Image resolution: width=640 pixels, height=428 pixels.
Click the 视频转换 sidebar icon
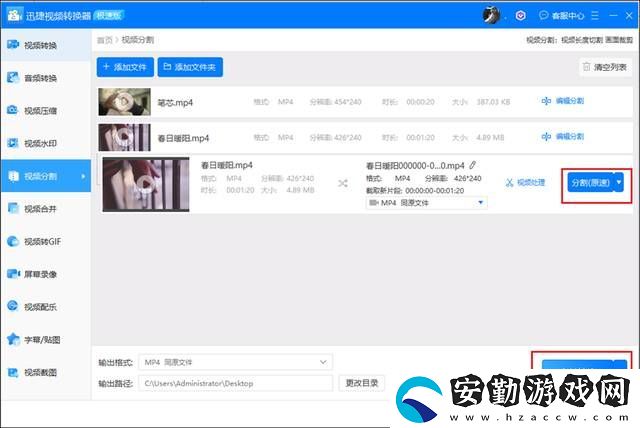point(13,44)
